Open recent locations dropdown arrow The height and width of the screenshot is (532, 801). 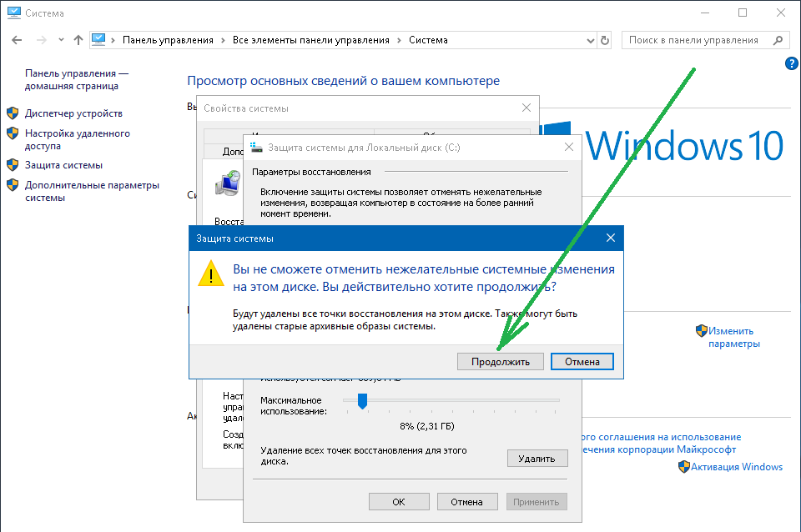61,40
